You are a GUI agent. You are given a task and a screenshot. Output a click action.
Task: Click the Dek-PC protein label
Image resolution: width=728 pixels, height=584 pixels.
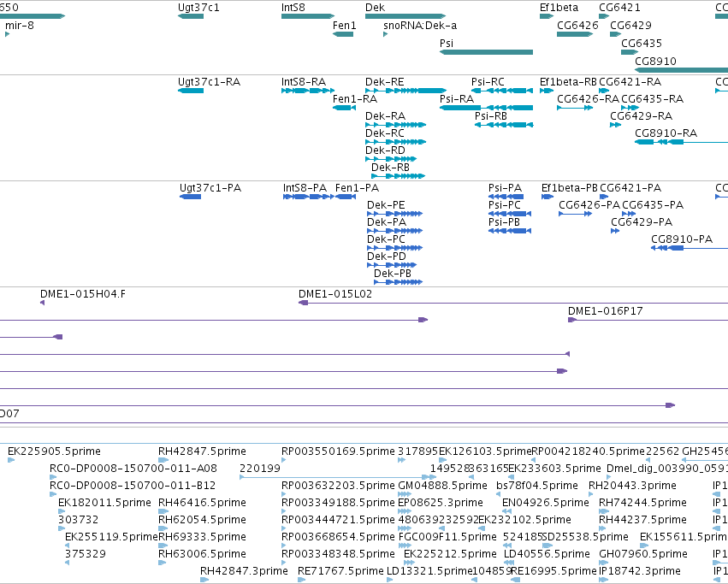386,239
